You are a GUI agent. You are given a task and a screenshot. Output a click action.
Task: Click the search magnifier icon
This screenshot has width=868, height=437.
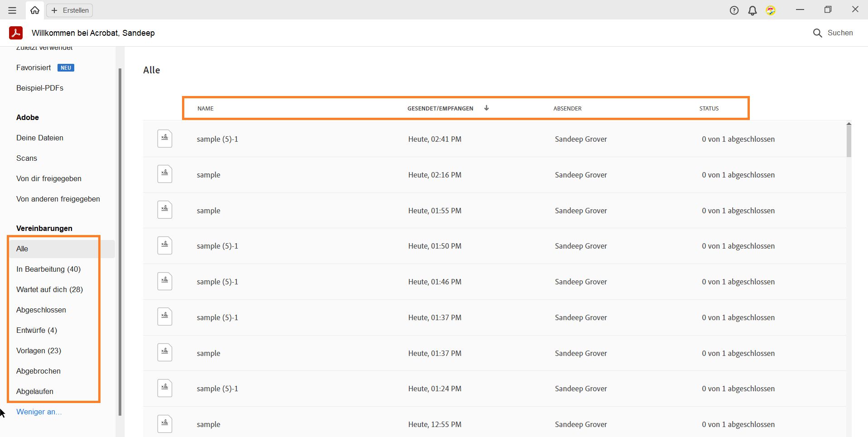pos(817,33)
